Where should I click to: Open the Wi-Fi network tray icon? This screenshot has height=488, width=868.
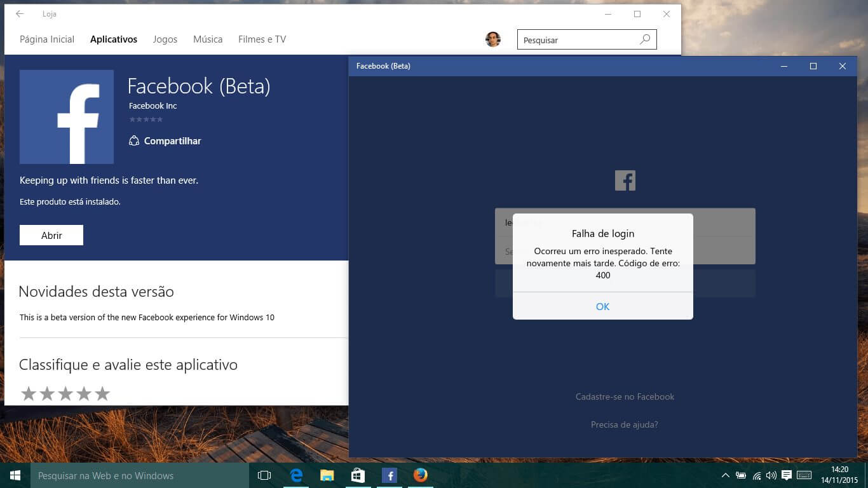click(x=757, y=475)
